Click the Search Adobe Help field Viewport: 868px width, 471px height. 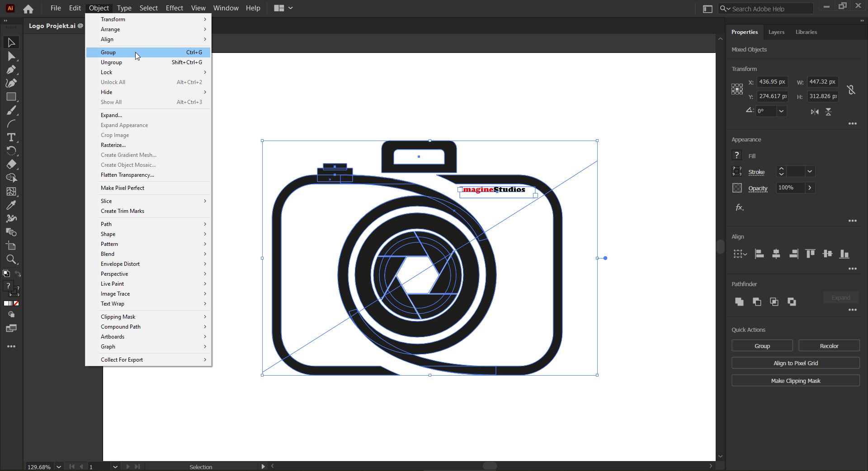click(x=766, y=9)
